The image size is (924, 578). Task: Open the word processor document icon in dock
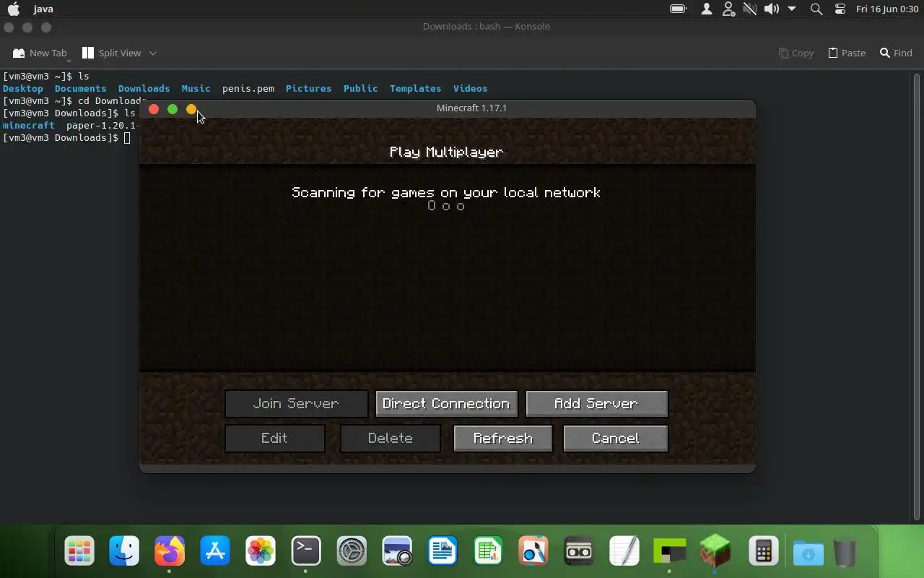pos(443,551)
